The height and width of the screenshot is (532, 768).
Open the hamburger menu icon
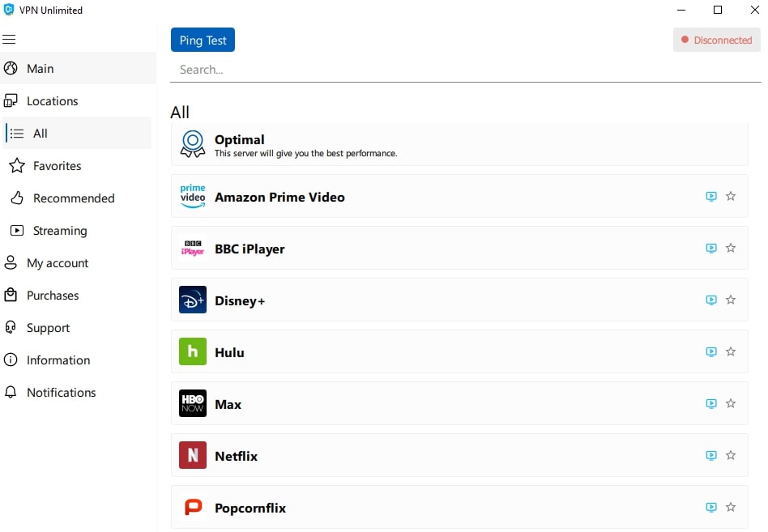point(9,39)
